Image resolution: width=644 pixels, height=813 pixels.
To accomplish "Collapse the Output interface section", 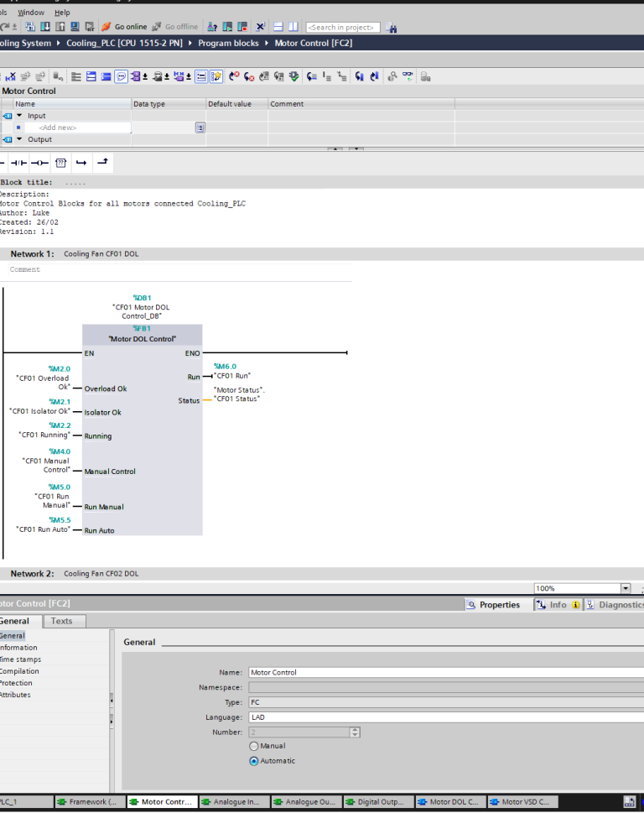I will [19, 139].
